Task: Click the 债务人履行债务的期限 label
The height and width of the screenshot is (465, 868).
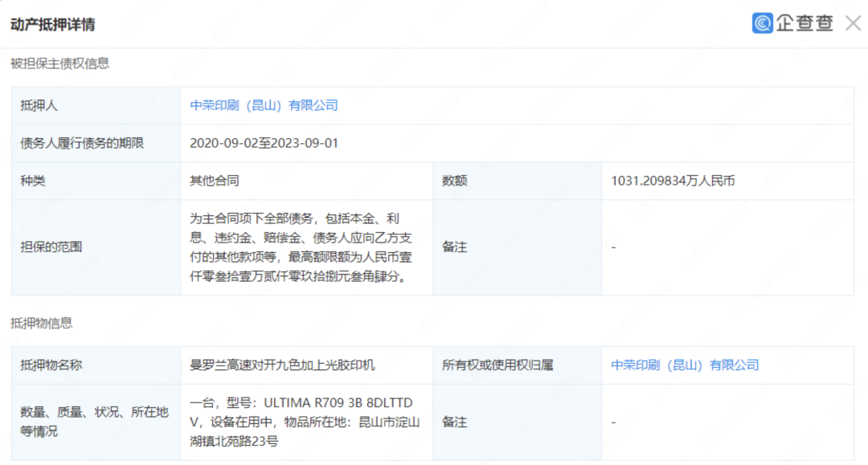Action: 82,143
